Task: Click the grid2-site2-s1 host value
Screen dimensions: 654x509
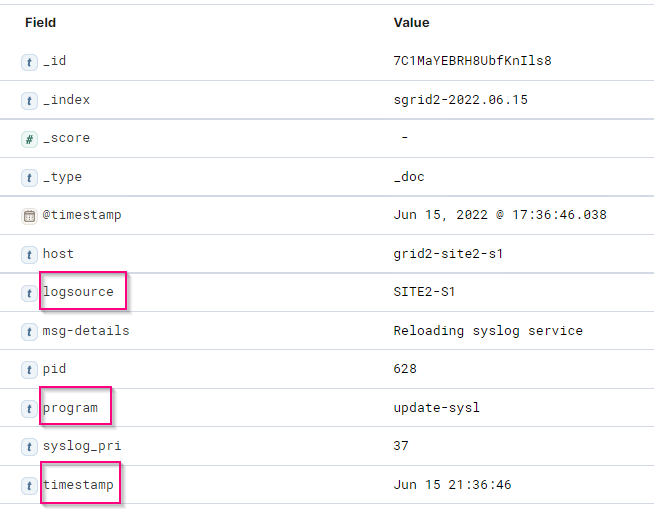Action: tap(448, 254)
